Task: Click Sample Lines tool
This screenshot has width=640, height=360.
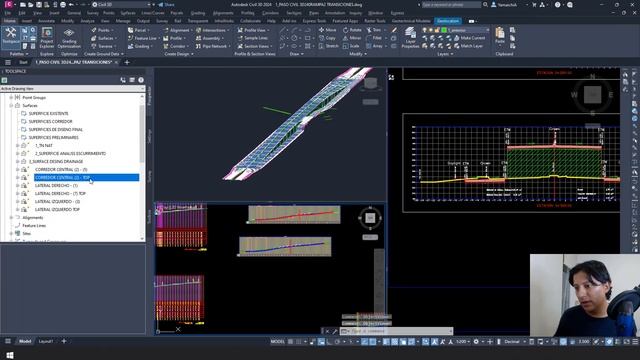Action: (x=253, y=38)
